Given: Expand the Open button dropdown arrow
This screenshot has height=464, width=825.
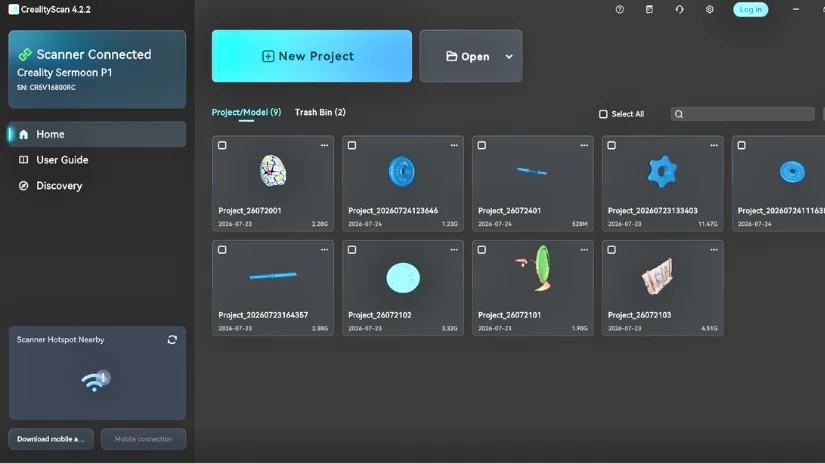Looking at the screenshot, I should coord(509,56).
